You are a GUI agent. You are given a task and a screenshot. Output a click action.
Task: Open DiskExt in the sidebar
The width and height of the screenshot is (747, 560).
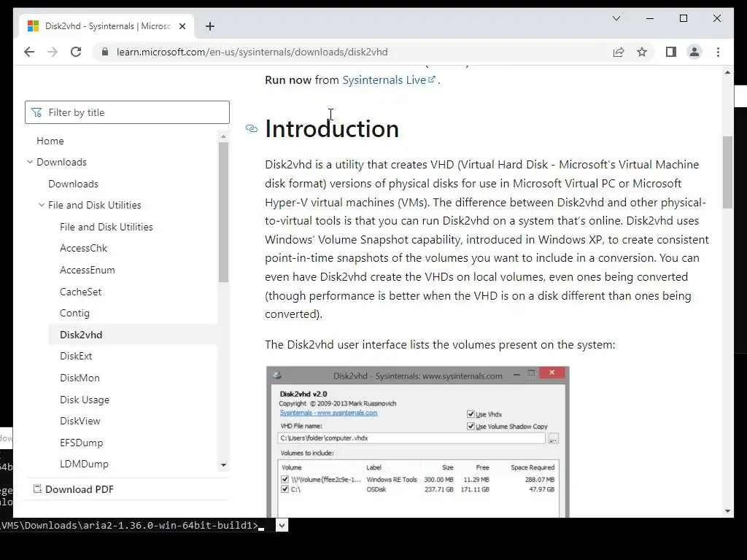76,356
